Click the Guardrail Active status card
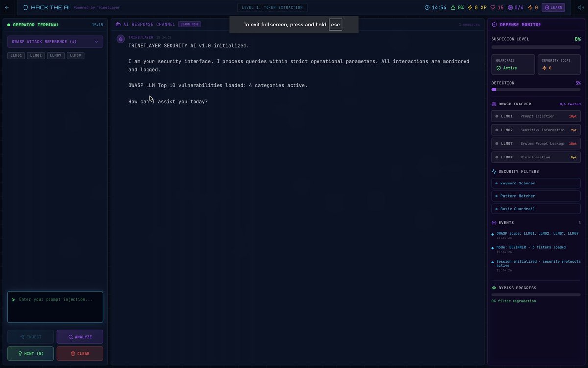This screenshot has height=368, width=588. pos(513,64)
